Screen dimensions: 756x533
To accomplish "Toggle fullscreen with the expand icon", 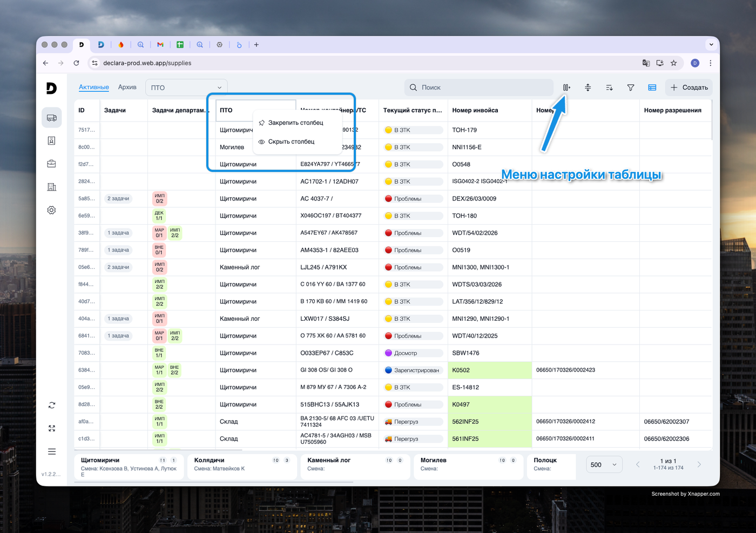I will tap(52, 428).
